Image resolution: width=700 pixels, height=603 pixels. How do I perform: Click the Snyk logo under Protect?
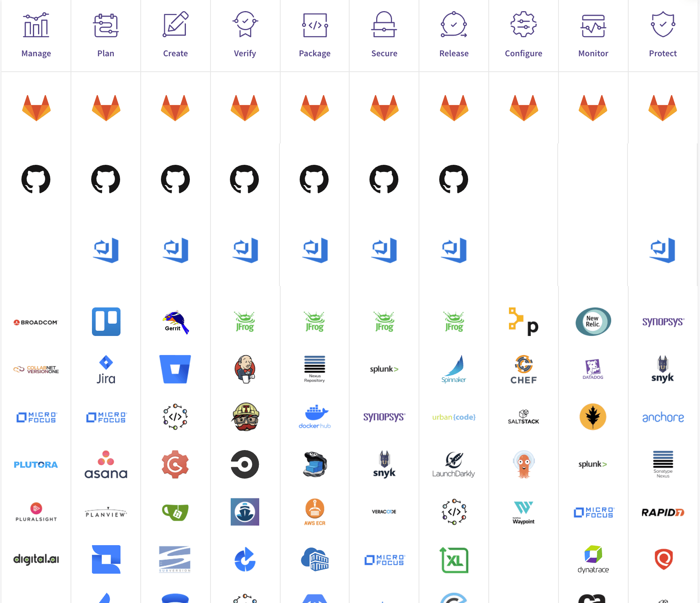point(663,369)
